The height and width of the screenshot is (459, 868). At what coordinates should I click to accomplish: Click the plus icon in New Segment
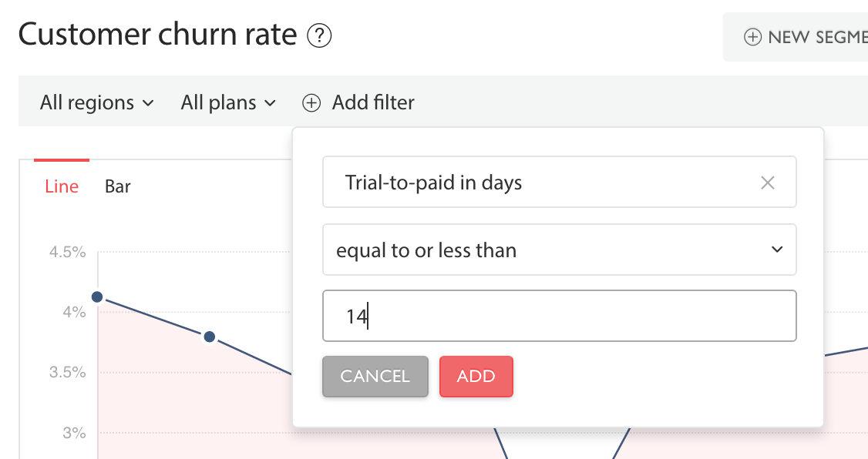tap(752, 37)
